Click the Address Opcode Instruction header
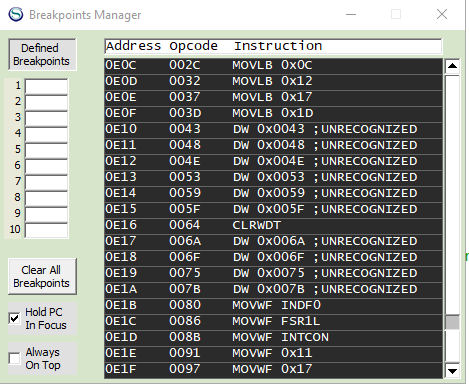 click(x=273, y=46)
